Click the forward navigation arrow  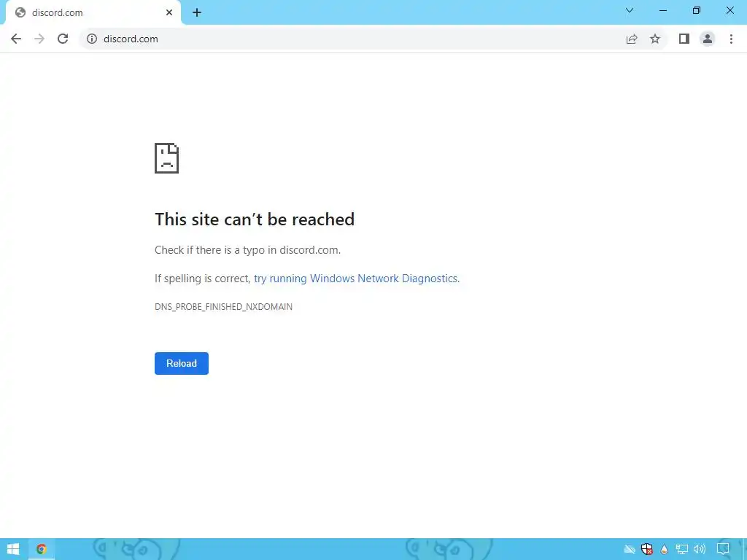tap(39, 39)
